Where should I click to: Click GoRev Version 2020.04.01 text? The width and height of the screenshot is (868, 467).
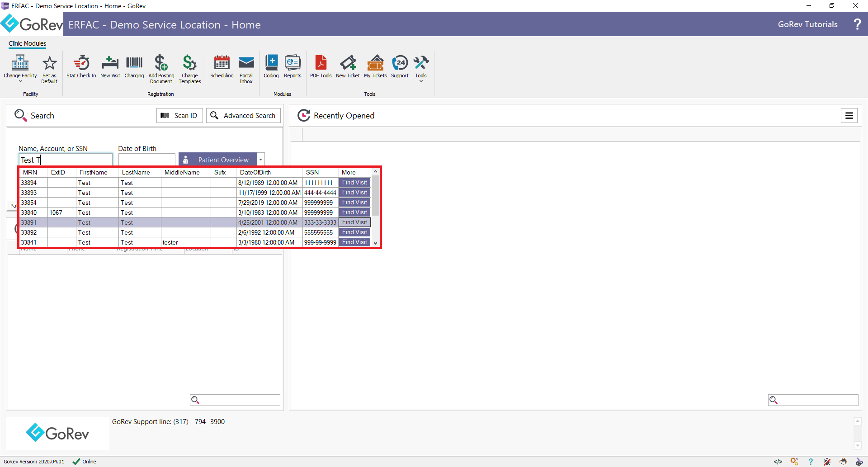pos(34,462)
